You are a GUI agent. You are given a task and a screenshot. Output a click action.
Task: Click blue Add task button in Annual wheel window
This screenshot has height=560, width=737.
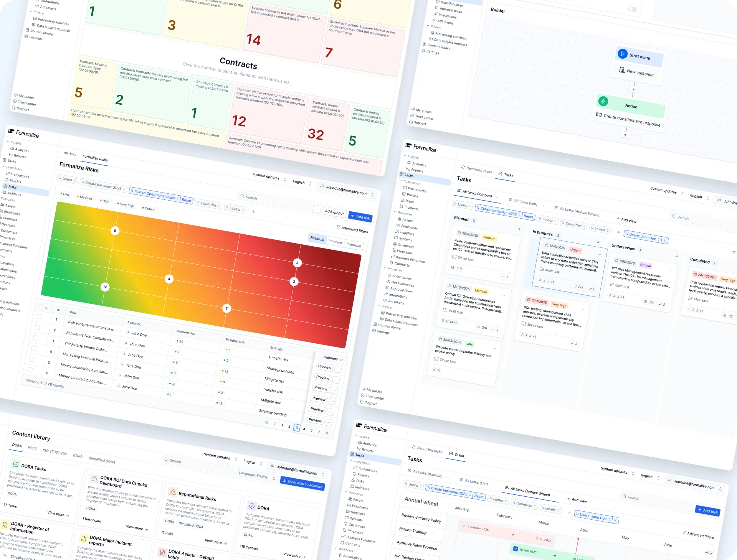pos(707,511)
